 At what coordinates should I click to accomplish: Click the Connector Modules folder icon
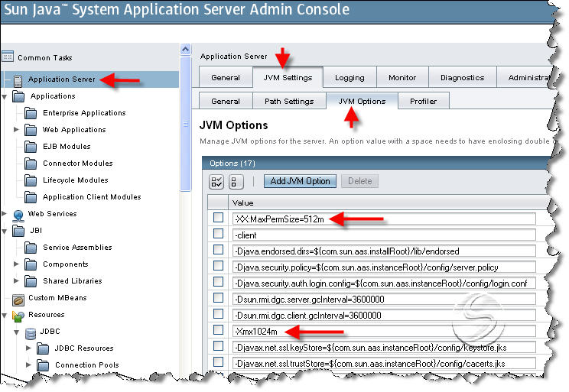31,164
